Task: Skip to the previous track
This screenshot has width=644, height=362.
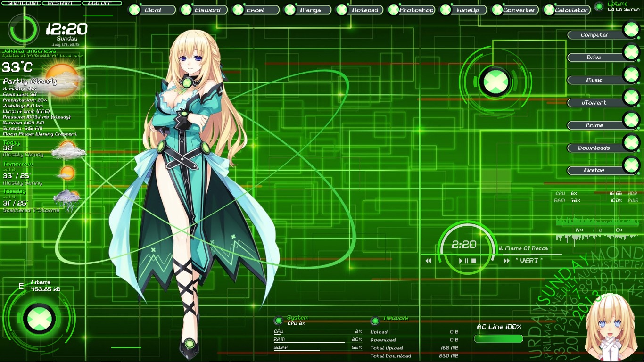Action: pyautogui.click(x=429, y=261)
